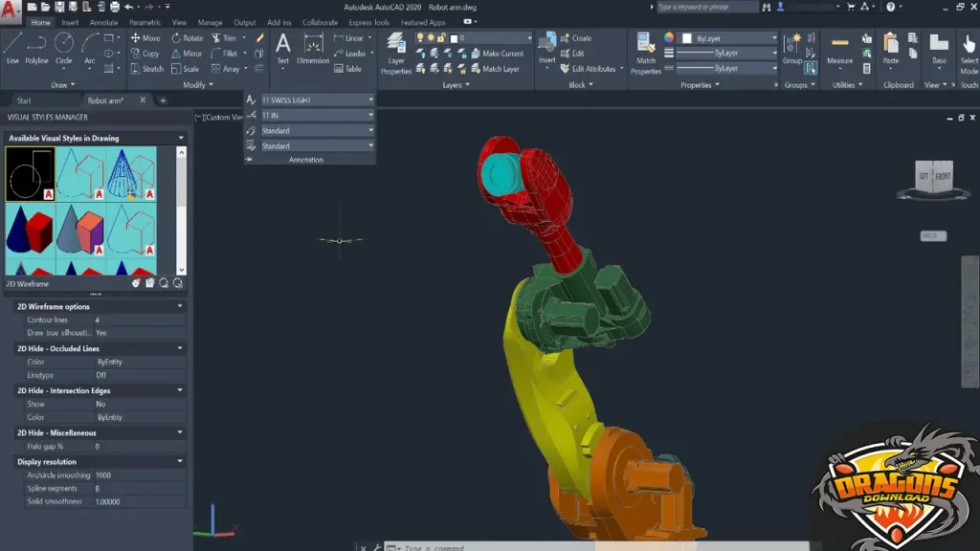Start the Measure tool in Utilities panel
Viewport: 980px width, 551px height.
(839, 48)
